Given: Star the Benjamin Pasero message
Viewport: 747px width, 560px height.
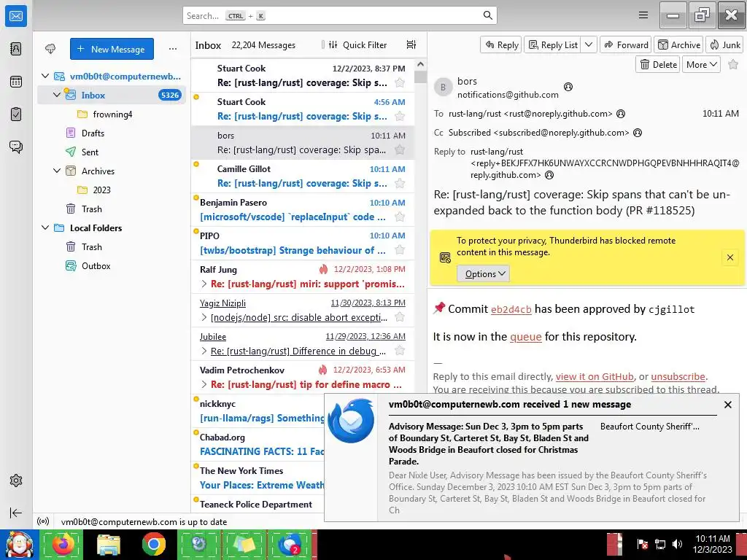Looking at the screenshot, I should [400, 217].
